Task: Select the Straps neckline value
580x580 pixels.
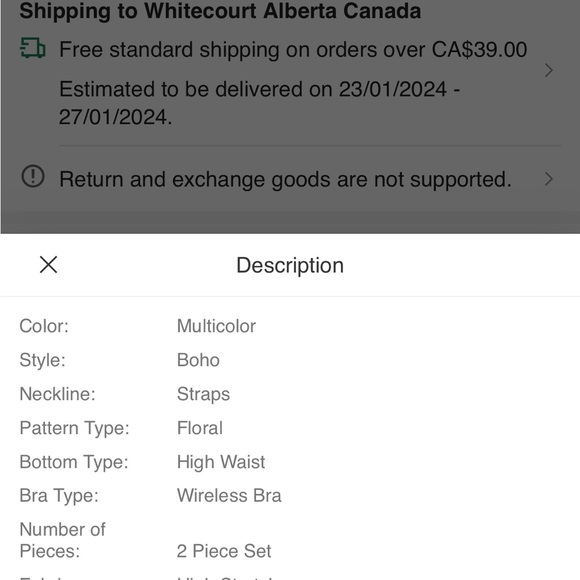Action: pyautogui.click(x=203, y=394)
